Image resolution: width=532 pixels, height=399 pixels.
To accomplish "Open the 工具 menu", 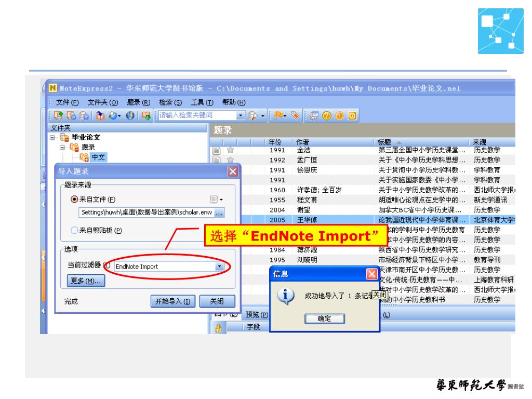I will [202, 102].
